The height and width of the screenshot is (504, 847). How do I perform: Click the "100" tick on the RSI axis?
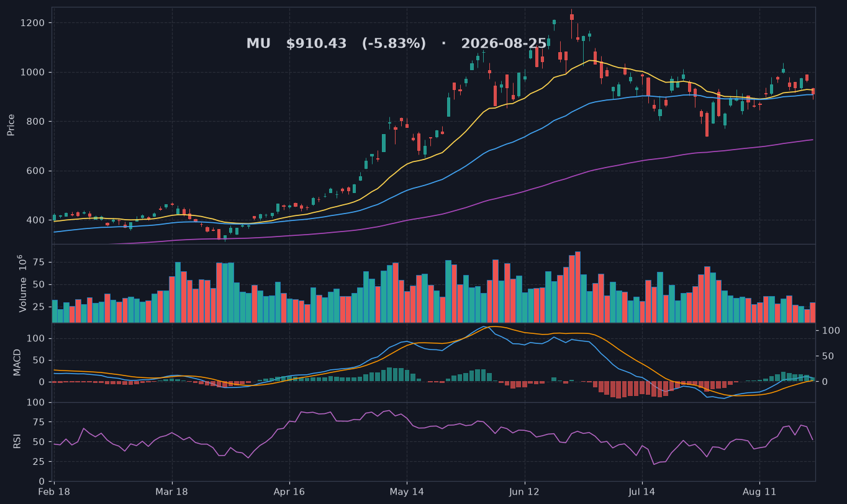click(36, 402)
